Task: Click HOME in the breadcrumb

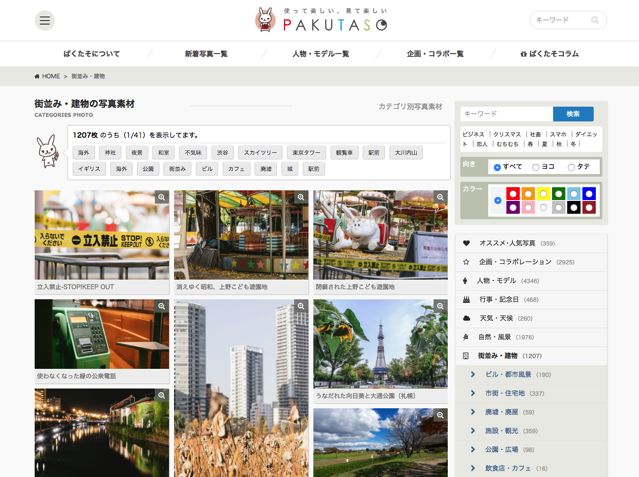Action: (51, 76)
